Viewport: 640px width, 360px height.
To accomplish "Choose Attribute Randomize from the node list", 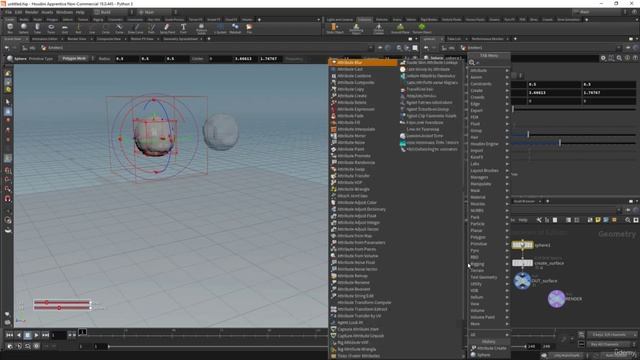I will (x=363, y=162).
